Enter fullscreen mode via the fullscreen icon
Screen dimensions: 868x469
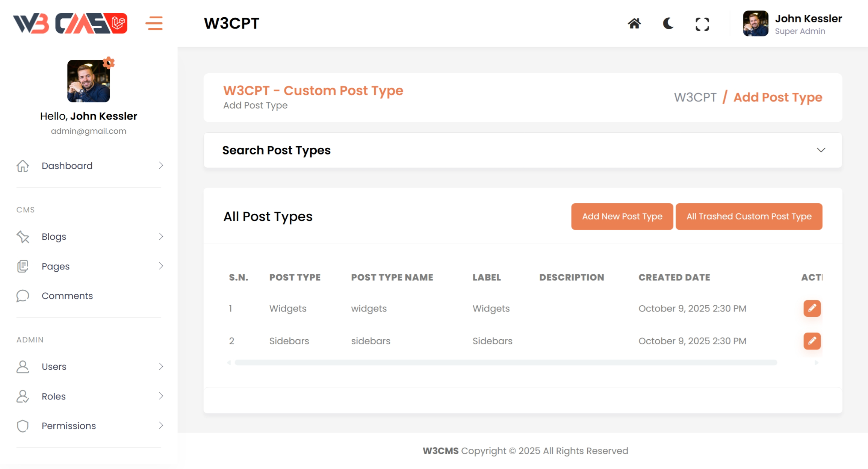[x=702, y=24]
